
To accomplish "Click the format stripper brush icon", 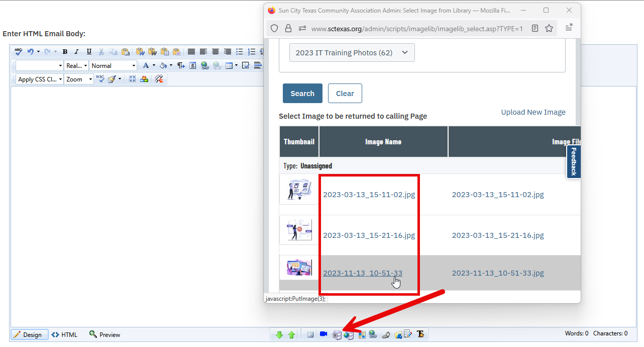I will (112, 79).
